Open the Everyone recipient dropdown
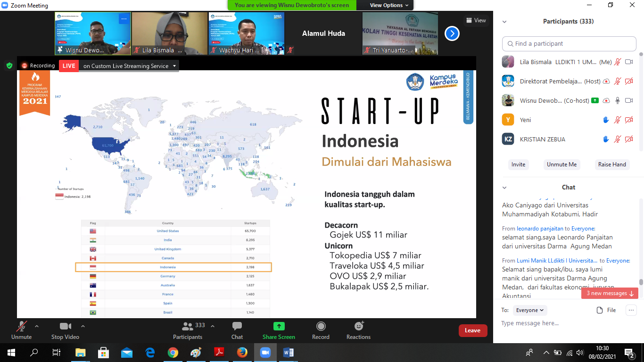Viewport: 644px width, 362px height. tap(530, 310)
